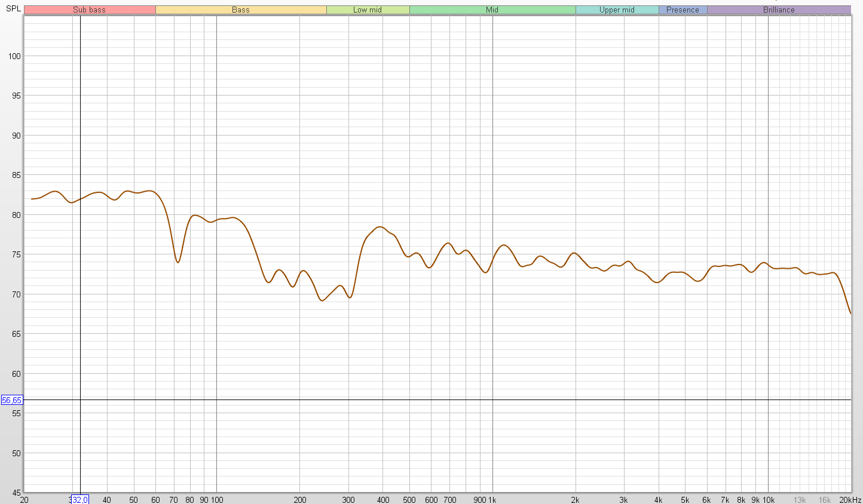Click the 100 tick on the SPL axis
This screenshot has width=863, height=504.
pos(14,56)
